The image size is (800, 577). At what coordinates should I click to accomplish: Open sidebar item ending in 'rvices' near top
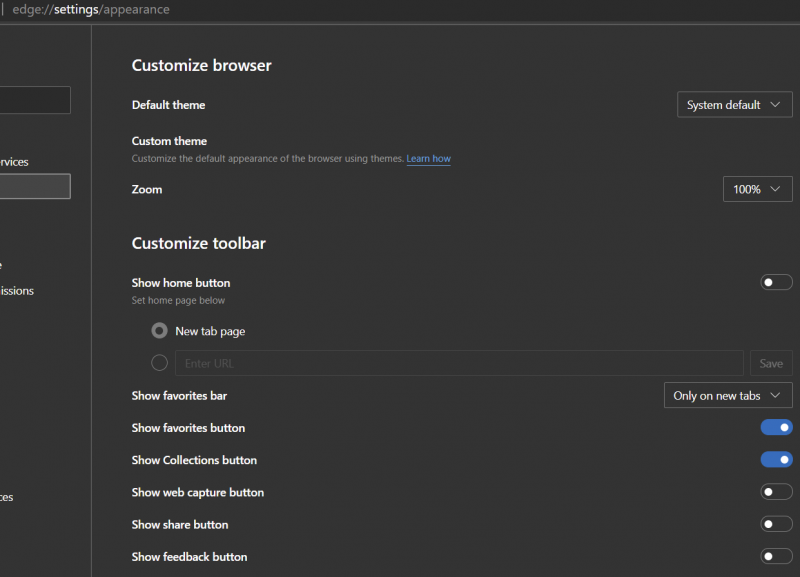(14, 162)
